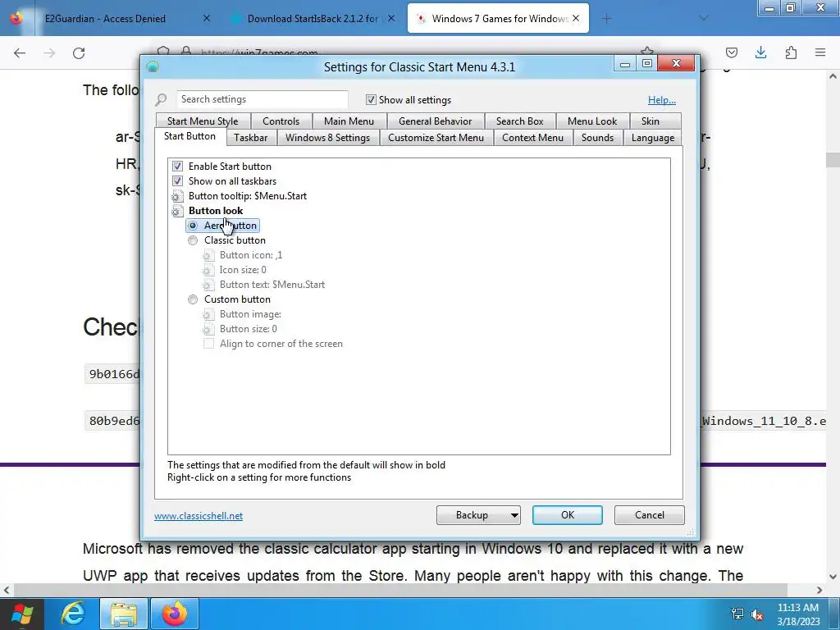Open the Main Menu tab

pos(349,121)
